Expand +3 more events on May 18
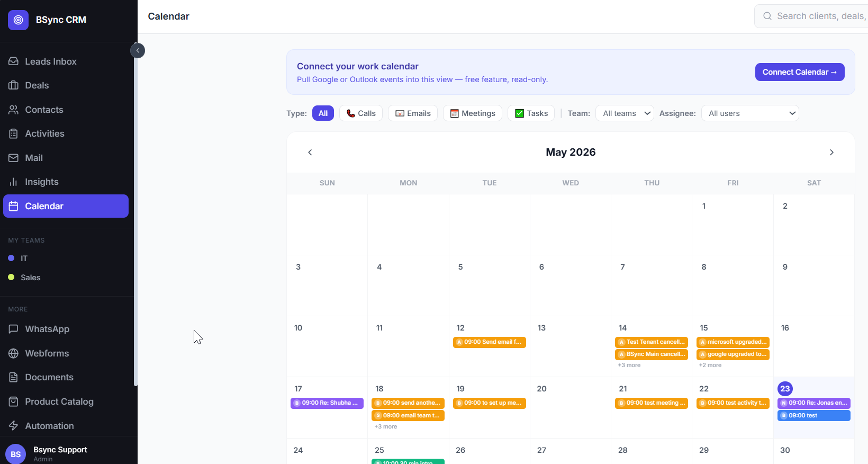Viewport: 868px width, 464px height. [x=386, y=427]
